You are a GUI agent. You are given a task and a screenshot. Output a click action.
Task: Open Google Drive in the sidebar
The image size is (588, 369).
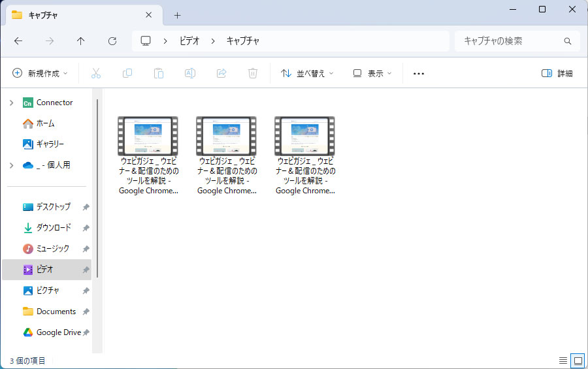pos(52,332)
